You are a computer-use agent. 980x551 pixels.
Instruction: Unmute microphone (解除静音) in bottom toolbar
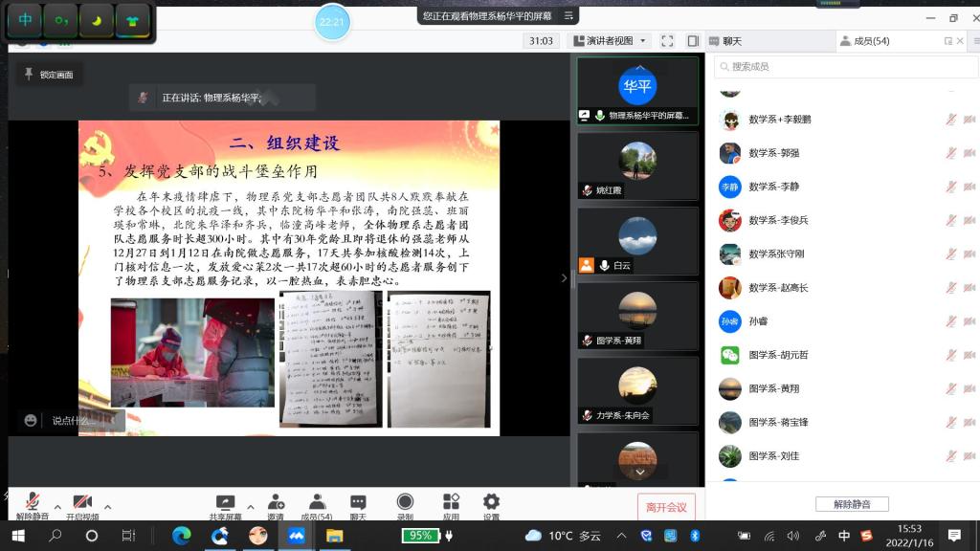click(x=32, y=503)
